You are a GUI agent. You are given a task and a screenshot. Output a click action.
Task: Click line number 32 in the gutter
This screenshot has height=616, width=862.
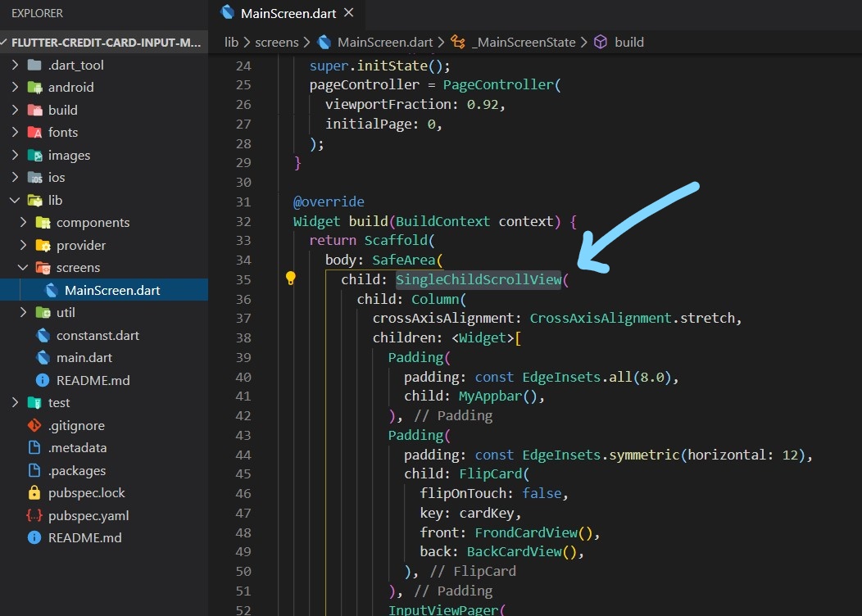tap(243, 221)
